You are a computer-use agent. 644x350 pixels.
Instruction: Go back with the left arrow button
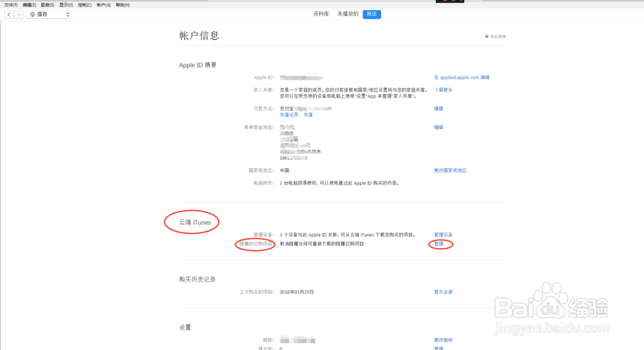(9, 14)
